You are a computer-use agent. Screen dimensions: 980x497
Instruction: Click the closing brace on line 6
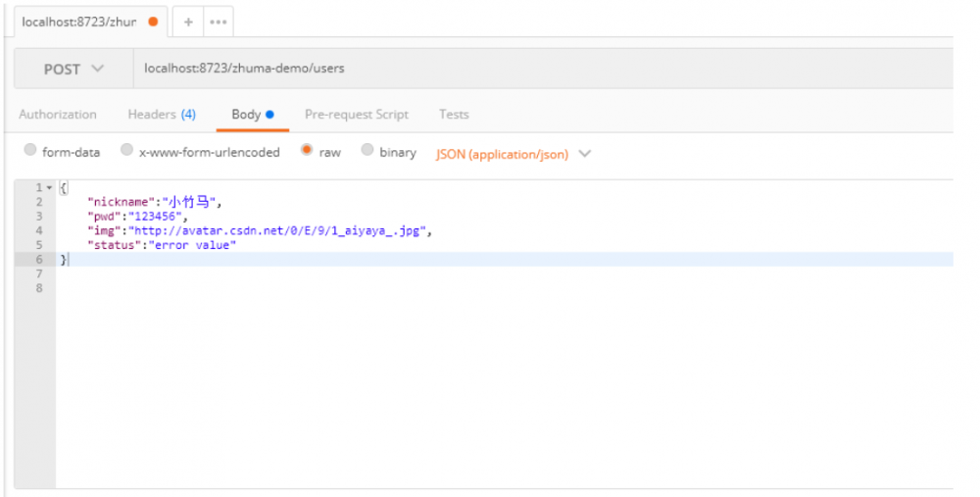tap(63, 260)
